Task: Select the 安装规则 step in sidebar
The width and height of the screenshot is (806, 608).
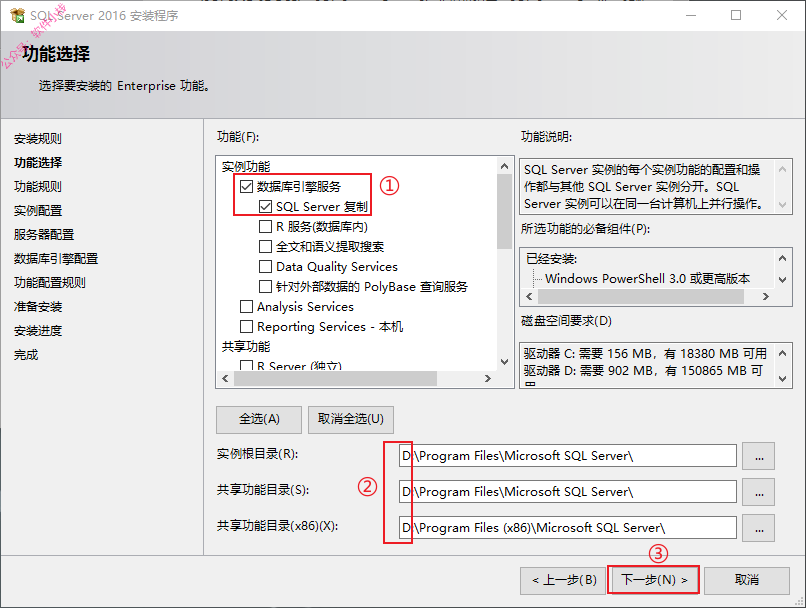Action: click(x=38, y=139)
